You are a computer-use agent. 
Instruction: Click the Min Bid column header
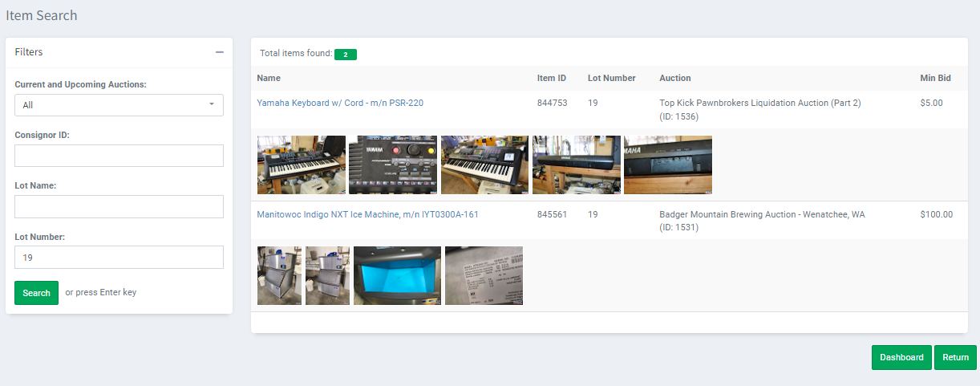[935, 78]
